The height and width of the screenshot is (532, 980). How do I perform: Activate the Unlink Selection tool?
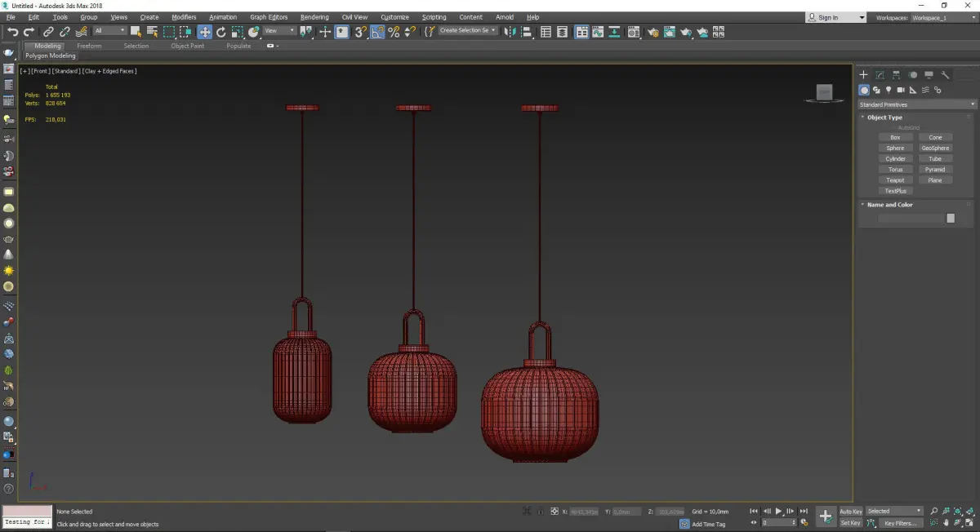[x=65, y=32]
